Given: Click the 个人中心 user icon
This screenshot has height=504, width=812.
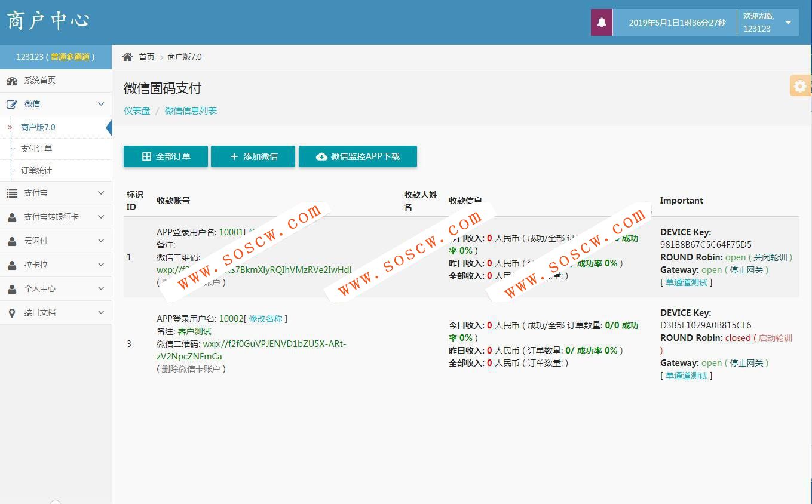Looking at the screenshot, I should pos(12,289).
